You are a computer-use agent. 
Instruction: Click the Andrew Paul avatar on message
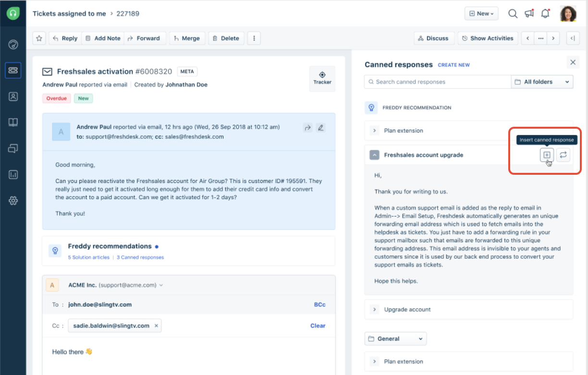tap(61, 132)
